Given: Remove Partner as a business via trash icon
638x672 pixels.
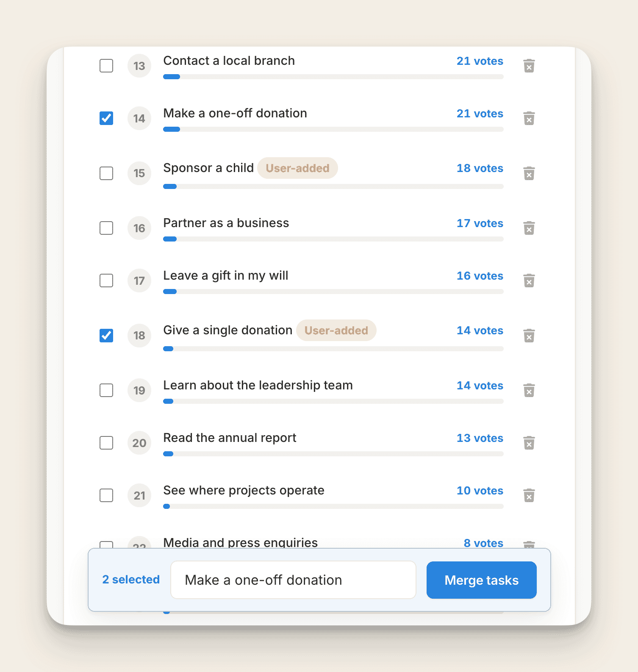Looking at the screenshot, I should pos(529,228).
